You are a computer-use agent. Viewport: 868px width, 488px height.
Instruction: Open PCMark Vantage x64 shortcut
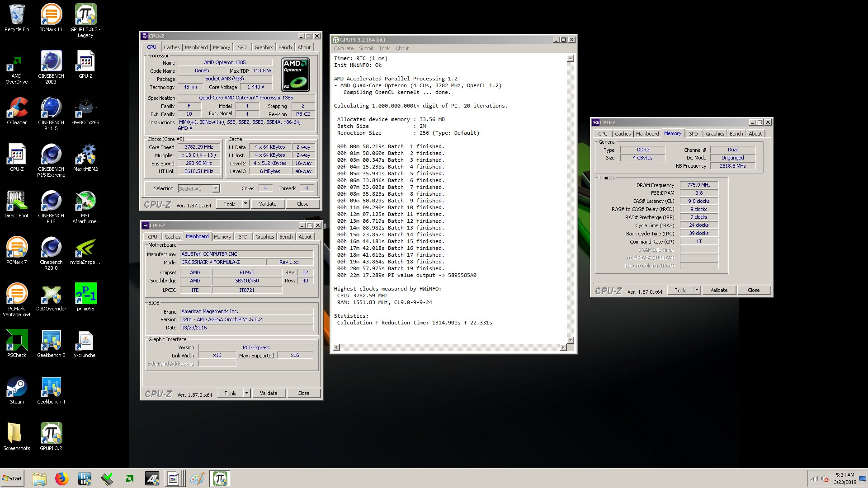[x=17, y=300]
